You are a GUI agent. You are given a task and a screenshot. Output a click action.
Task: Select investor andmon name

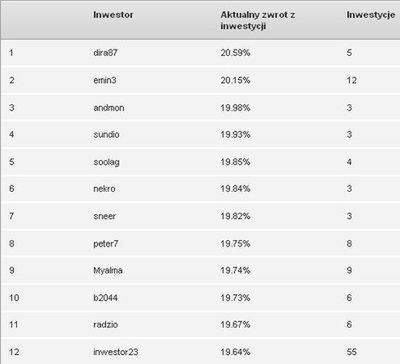109,108
